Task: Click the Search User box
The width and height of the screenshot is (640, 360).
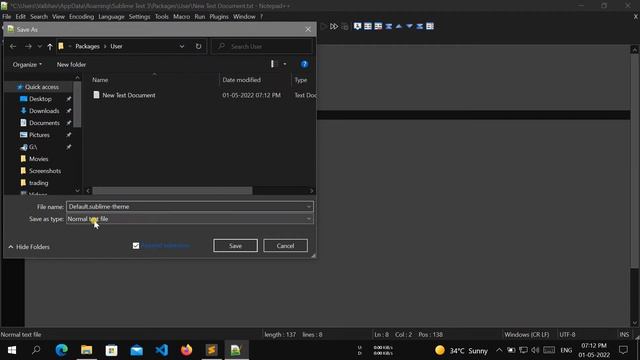Action: point(262,46)
